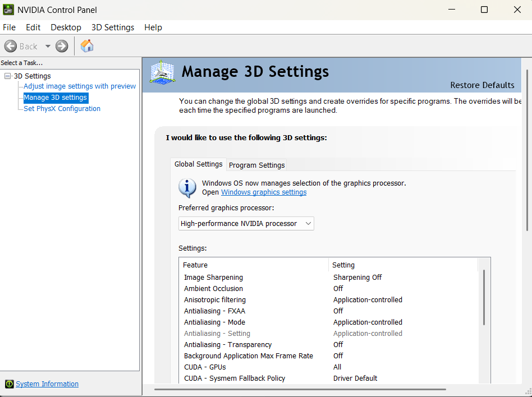Image resolution: width=532 pixels, height=397 pixels.
Task: Open the Desktop menu
Action: click(66, 27)
